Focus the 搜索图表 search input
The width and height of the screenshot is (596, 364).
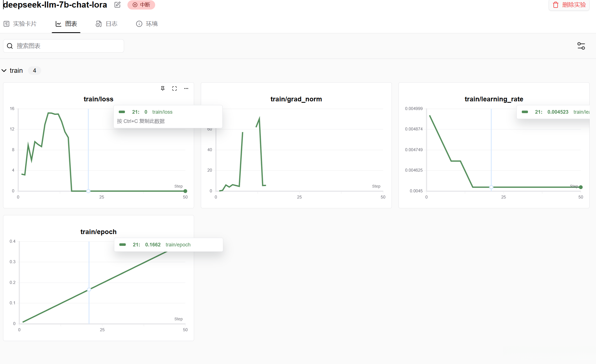[x=67, y=46]
